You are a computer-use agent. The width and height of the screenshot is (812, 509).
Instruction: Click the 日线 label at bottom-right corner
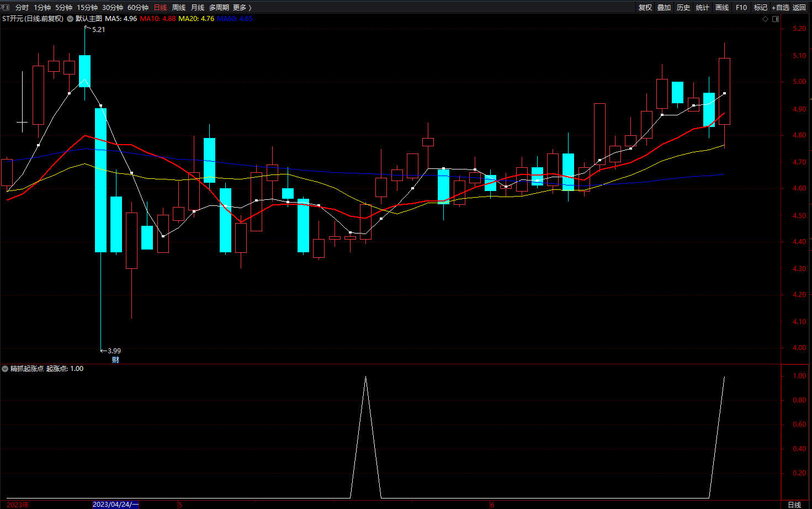click(x=794, y=505)
